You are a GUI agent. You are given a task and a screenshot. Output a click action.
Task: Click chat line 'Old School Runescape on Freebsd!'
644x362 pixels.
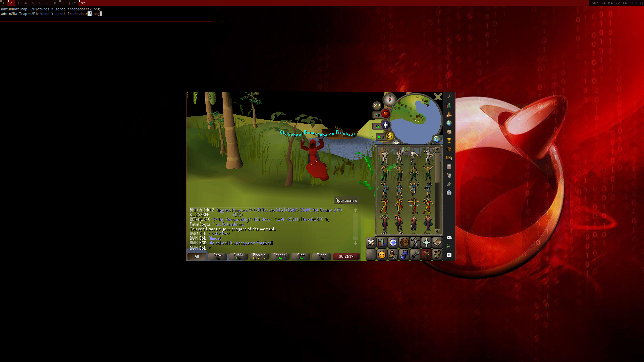(x=240, y=243)
